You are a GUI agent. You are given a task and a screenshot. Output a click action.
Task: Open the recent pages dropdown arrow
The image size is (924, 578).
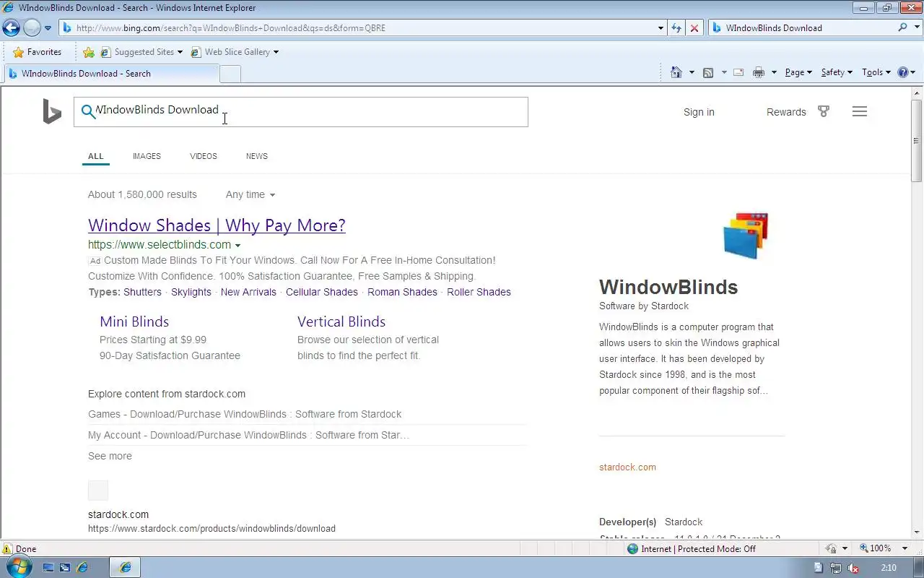(48, 28)
